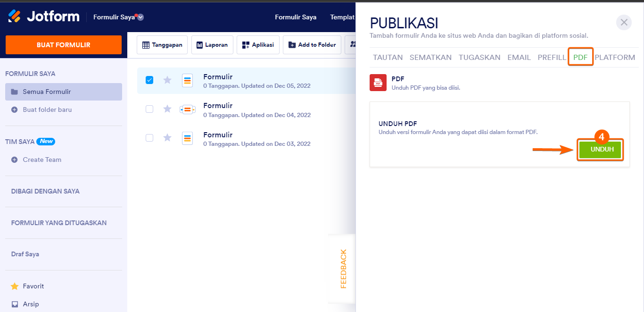Open Favorit in sidebar
The height and width of the screenshot is (312, 644).
(33, 286)
